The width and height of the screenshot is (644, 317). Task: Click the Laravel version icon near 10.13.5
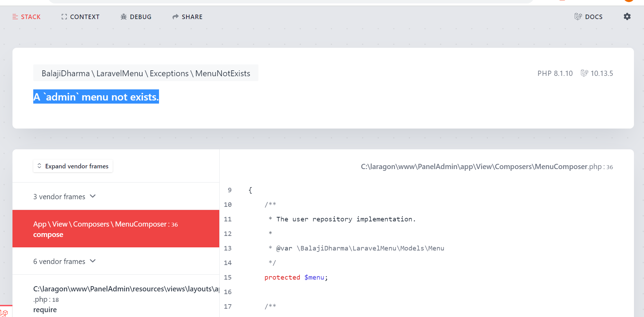click(585, 73)
